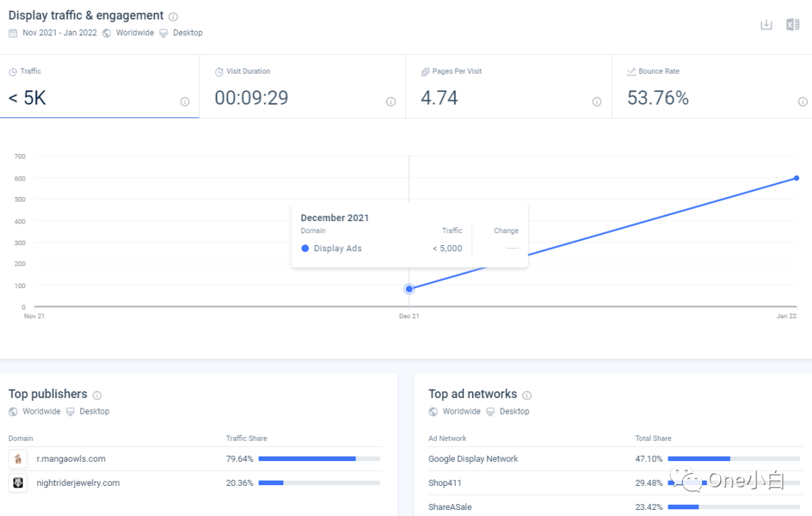Open the Nov 2021 - Jan 2022 date selector
Image resolution: width=812 pixels, height=516 pixels.
59,32
